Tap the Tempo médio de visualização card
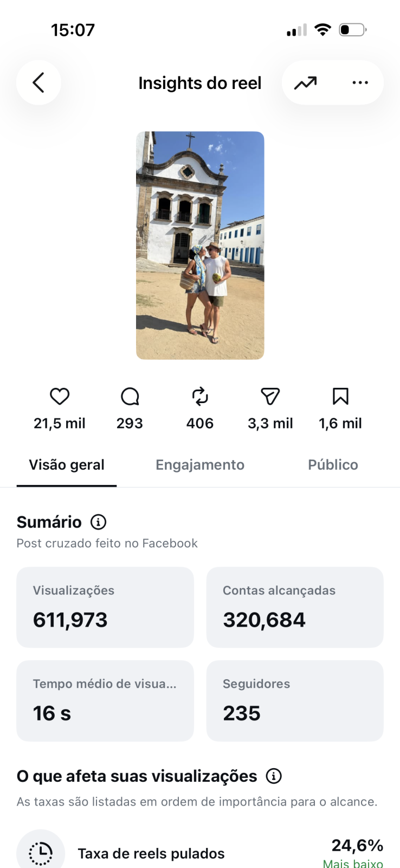Screen dimensions: 400x868 105,700
